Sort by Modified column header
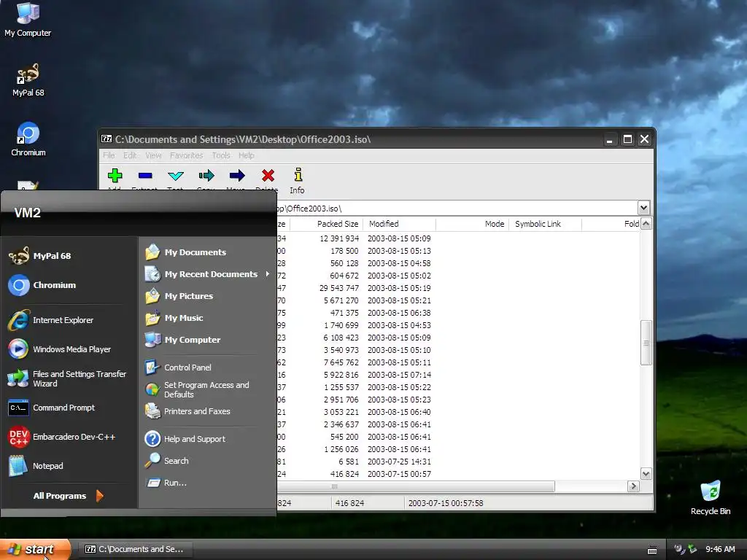 point(399,224)
